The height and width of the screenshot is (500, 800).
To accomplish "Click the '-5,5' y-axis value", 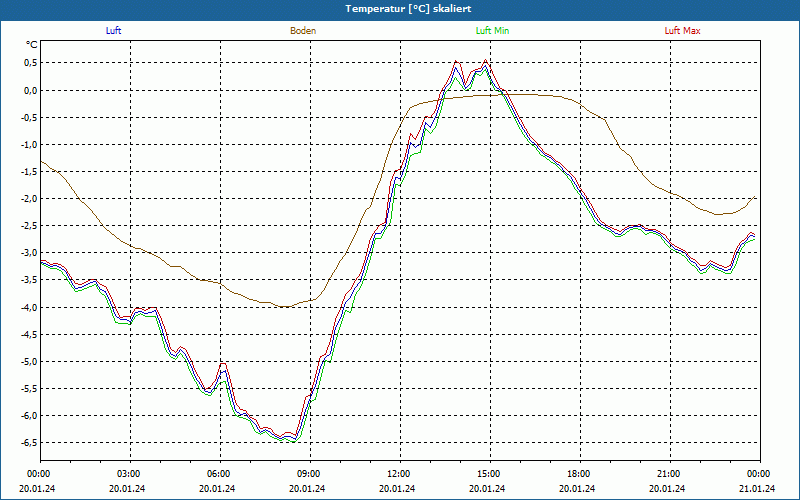I will pyautogui.click(x=29, y=388).
